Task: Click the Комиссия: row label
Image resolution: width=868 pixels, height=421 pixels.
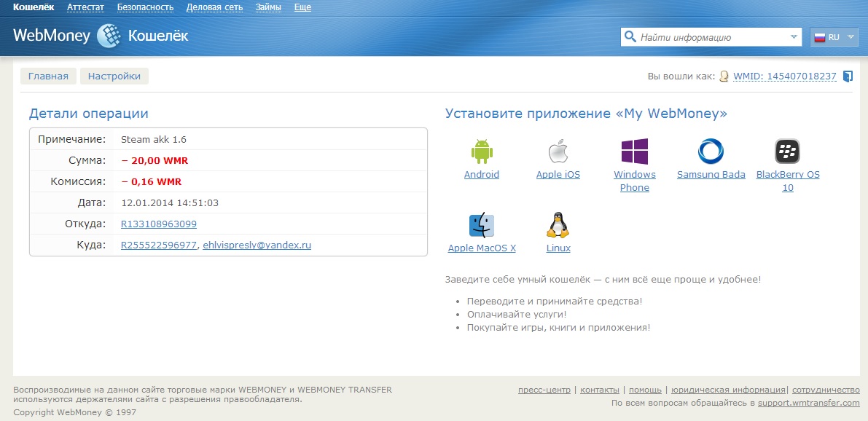Action: tap(78, 181)
